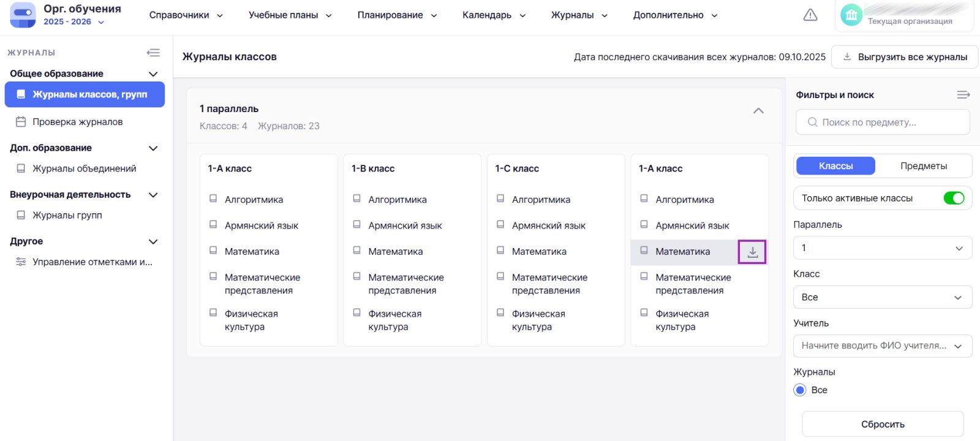
Task: Click the Сбросить button
Action: (882, 424)
